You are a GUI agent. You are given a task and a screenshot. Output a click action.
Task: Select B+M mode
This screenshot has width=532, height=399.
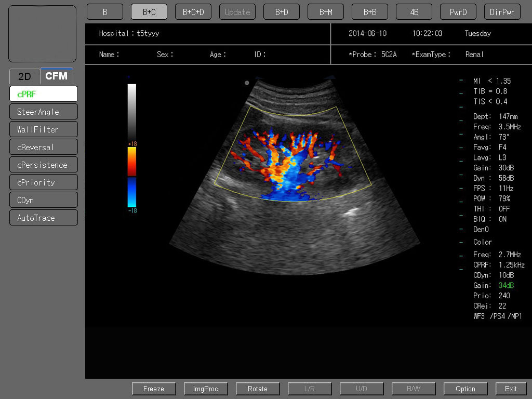(325, 12)
